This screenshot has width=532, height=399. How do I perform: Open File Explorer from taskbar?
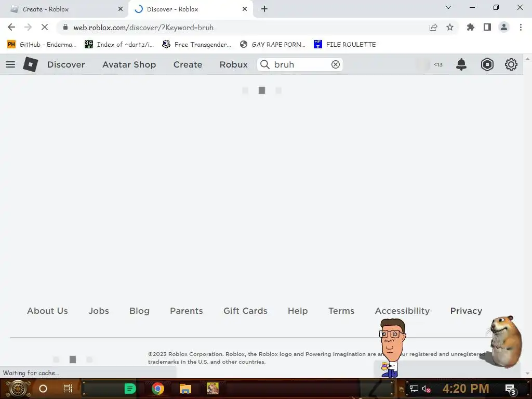(x=185, y=389)
